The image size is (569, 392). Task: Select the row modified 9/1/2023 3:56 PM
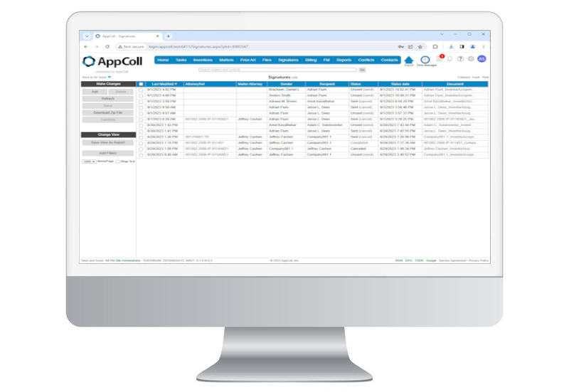click(x=141, y=102)
